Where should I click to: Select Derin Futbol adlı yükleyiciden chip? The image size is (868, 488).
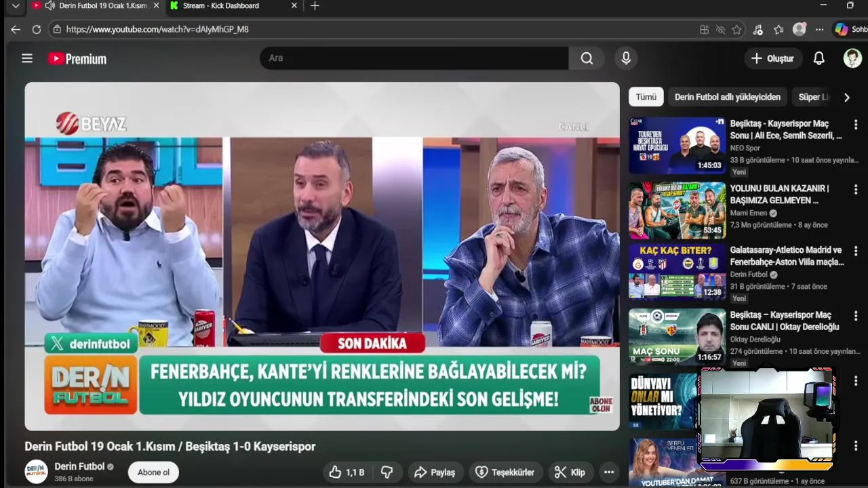(728, 97)
